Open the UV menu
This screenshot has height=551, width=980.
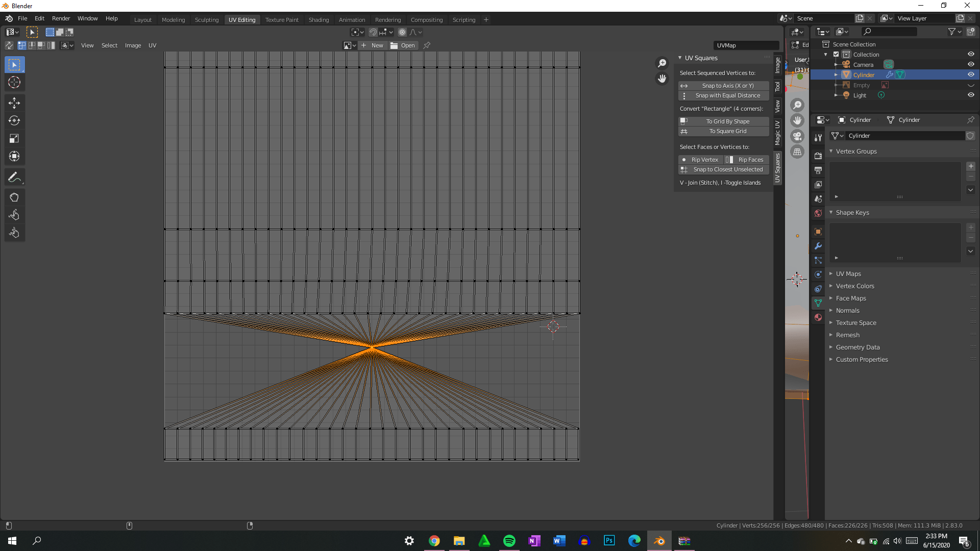click(x=152, y=45)
